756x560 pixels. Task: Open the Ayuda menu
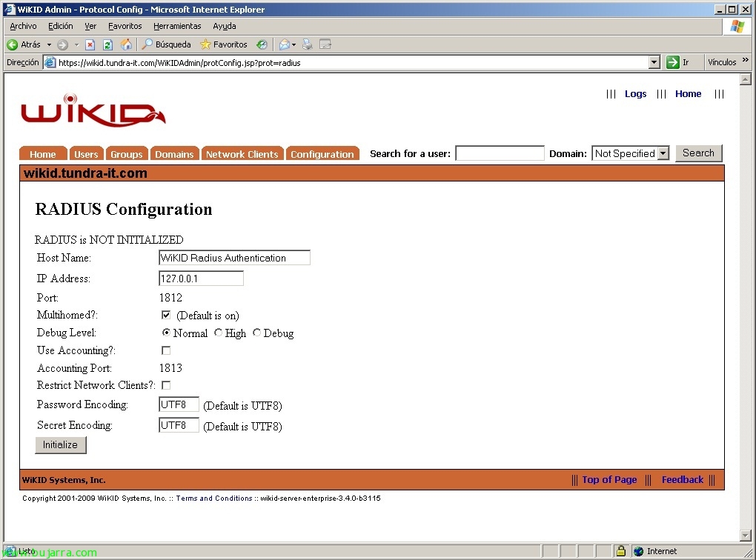click(x=224, y=26)
